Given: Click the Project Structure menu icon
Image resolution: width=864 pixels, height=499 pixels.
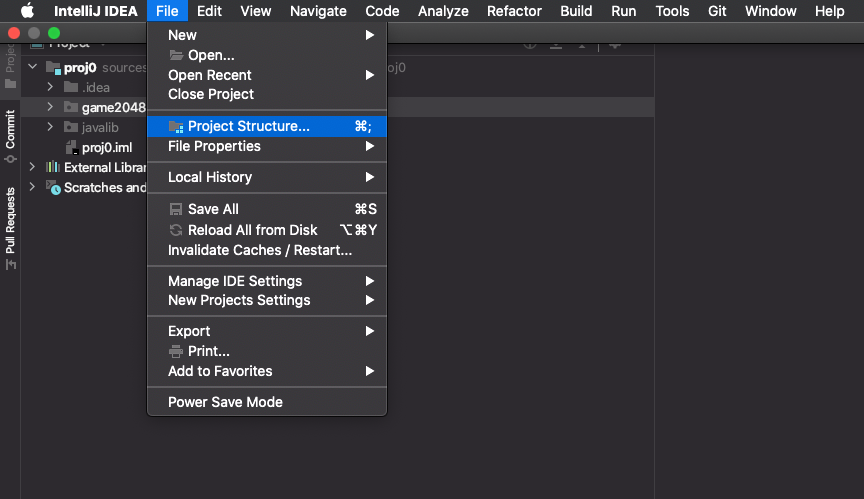Looking at the screenshot, I should coord(176,127).
